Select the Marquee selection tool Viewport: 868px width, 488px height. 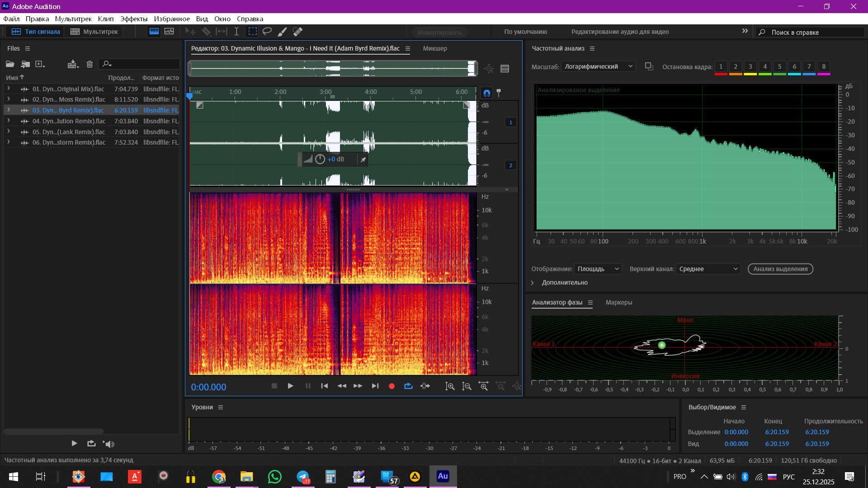click(x=252, y=32)
